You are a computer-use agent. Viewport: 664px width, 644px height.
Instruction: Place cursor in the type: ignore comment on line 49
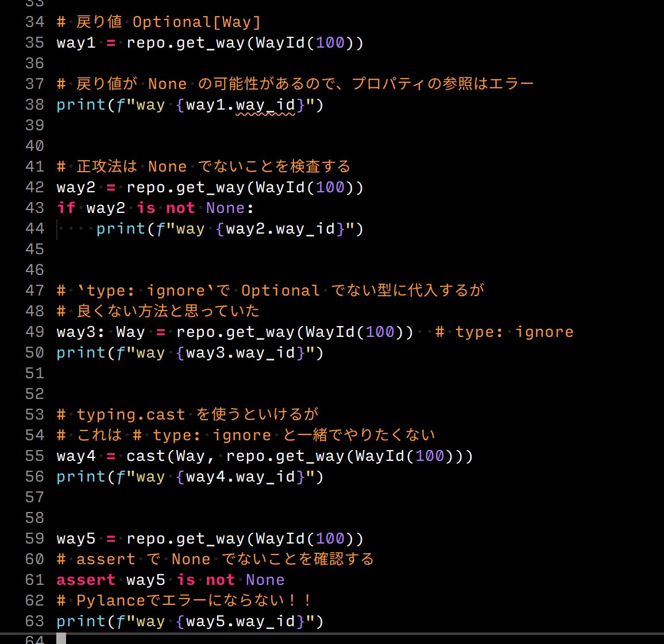click(505, 332)
